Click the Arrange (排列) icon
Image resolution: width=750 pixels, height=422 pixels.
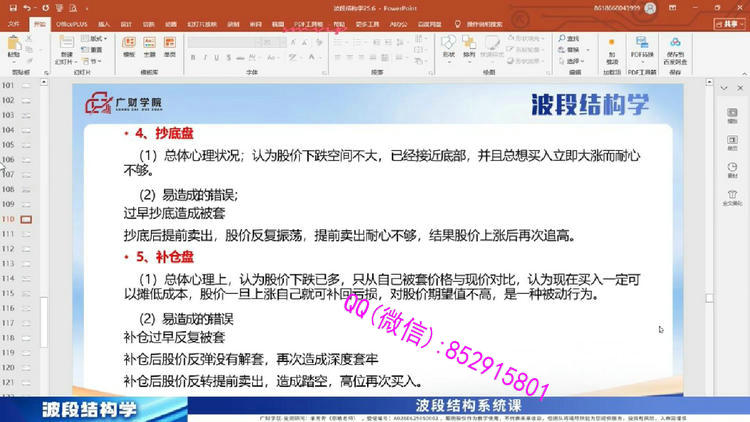coord(469,46)
